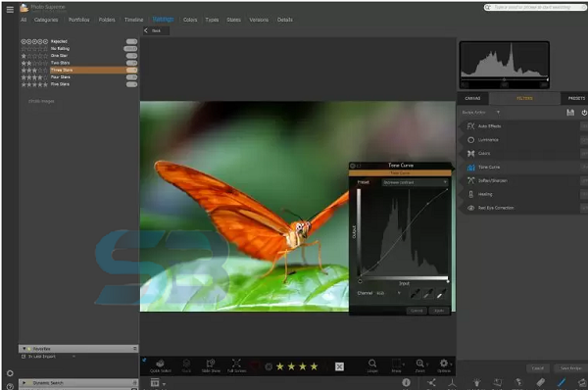Image resolution: width=588 pixels, height=390 pixels.
Task: Click the reject circle in rating bar
Action: pyautogui.click(x=269, y=366)
